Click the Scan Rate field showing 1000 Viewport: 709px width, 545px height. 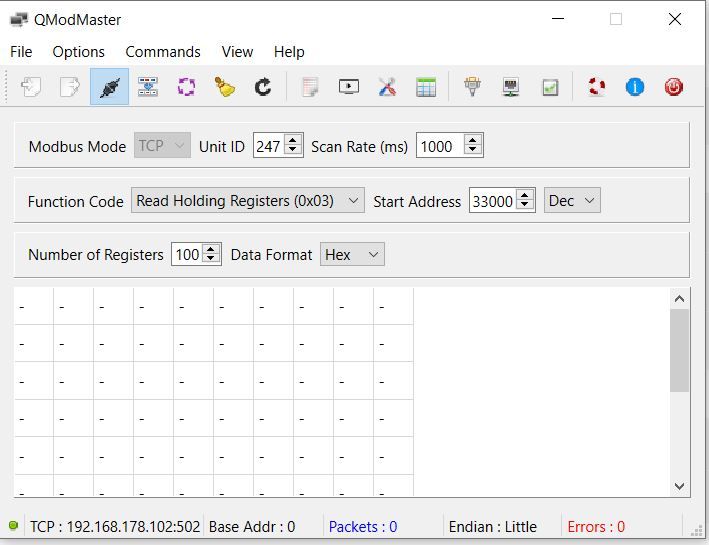click(440, 146)
